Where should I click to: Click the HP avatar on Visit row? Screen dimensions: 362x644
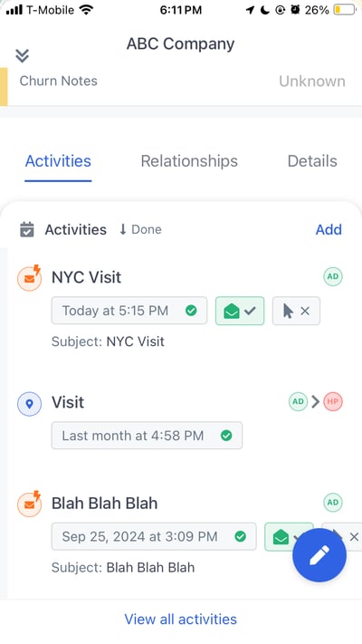coord(333,401)
